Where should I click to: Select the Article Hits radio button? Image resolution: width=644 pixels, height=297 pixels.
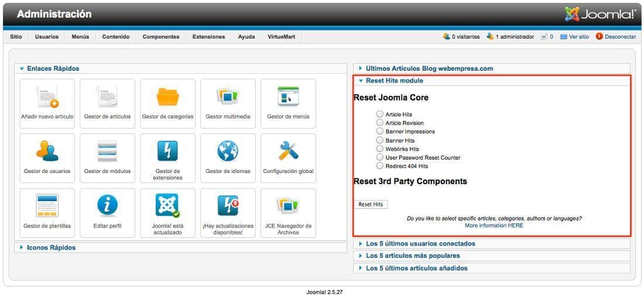tap(379, 114)
